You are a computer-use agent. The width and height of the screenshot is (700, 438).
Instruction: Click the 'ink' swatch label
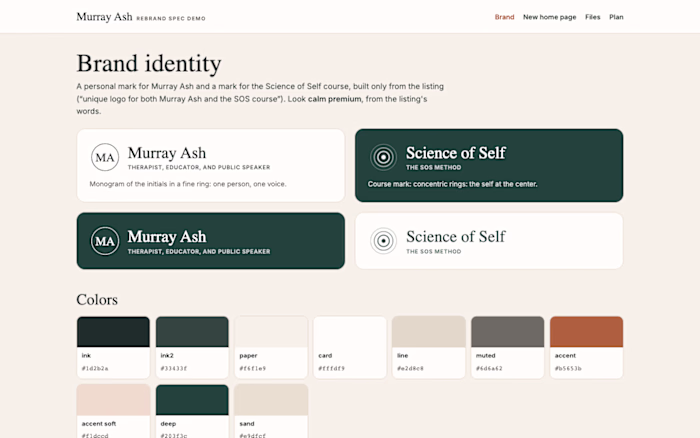(86, 355)
